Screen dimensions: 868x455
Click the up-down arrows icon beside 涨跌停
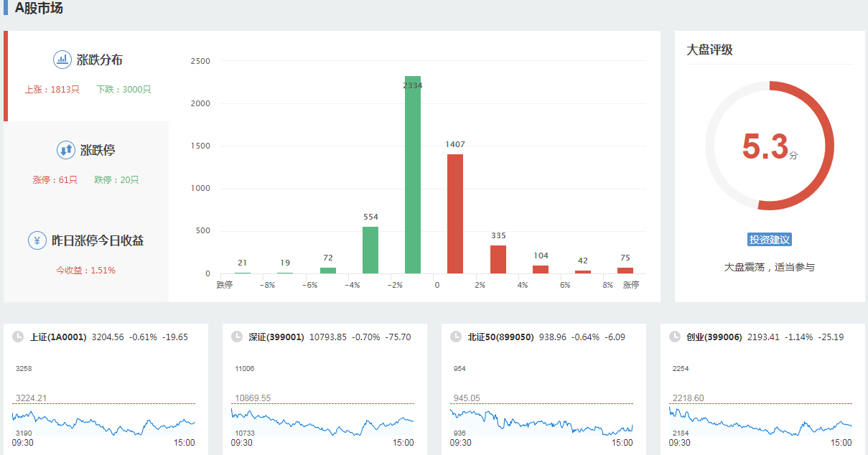pos(66,150)
